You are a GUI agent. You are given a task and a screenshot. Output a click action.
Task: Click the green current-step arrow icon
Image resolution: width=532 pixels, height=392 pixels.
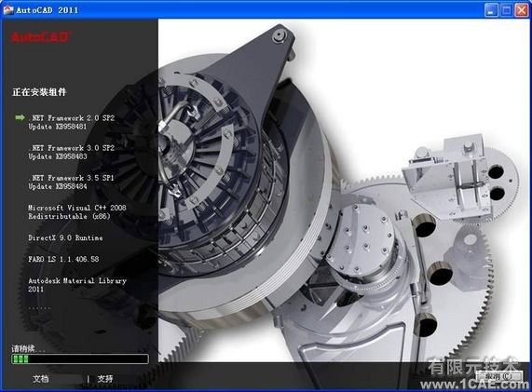coord(20,117)
